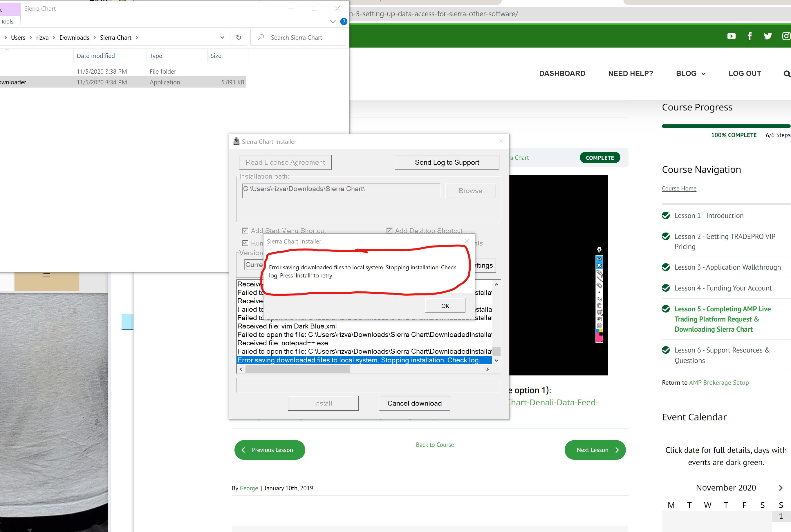Toggle the Add Start Menu Shortcut checkbox

[x=245, y=231]
